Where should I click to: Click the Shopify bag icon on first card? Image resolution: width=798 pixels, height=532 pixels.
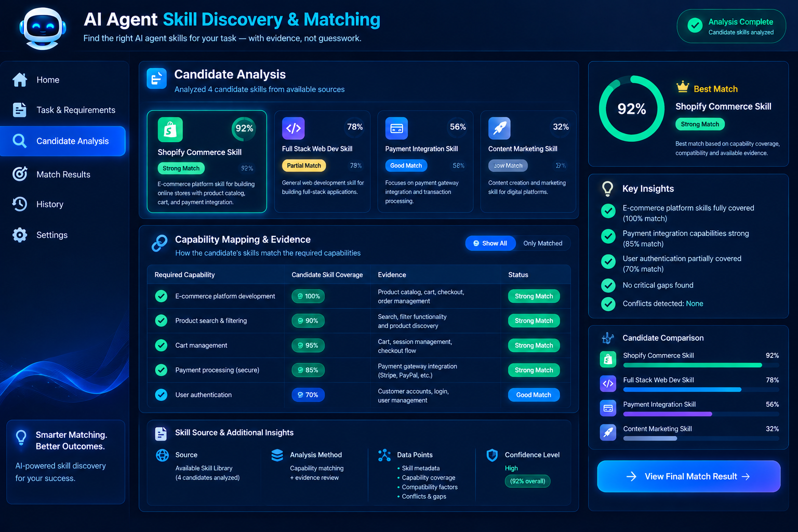[170, 129]
